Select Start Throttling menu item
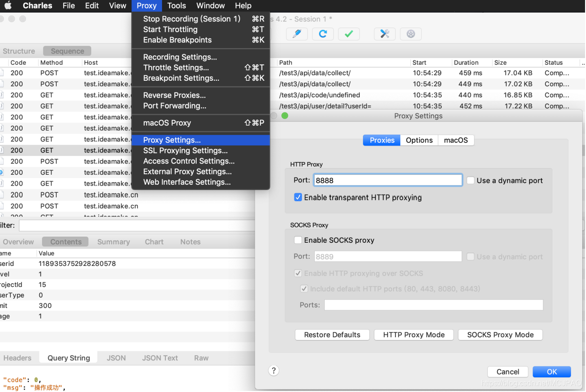586x392 pixels. 200,29
